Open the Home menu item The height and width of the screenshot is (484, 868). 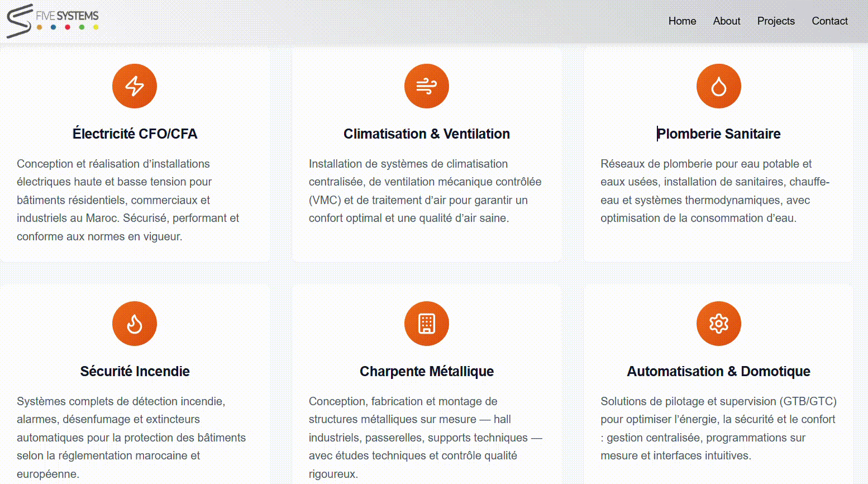[682, 21]
